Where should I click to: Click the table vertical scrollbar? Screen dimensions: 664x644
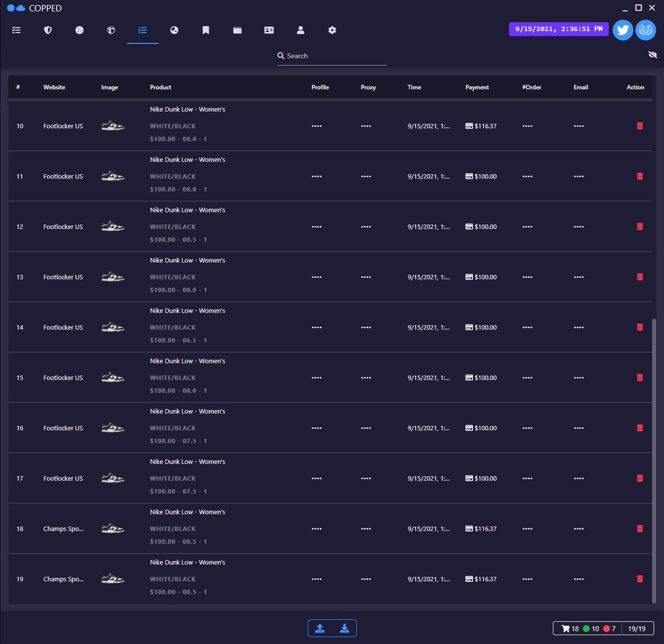(655, 460)
